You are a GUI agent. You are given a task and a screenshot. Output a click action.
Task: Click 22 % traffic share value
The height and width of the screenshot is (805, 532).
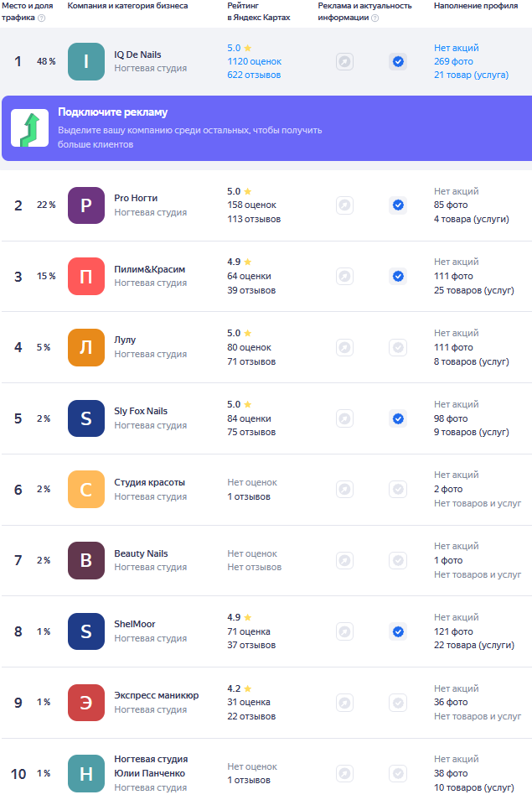tap(46, 205)
